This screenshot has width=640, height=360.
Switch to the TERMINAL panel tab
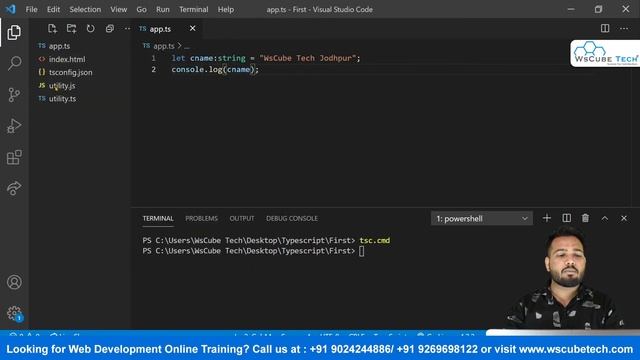pyautogui.click(x=158, y=218)
